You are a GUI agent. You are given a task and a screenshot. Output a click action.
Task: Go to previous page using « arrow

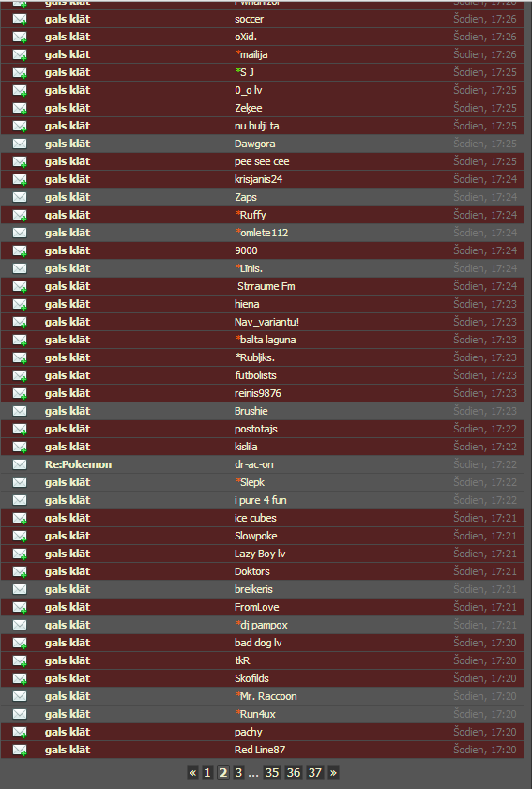pos(192,772)
